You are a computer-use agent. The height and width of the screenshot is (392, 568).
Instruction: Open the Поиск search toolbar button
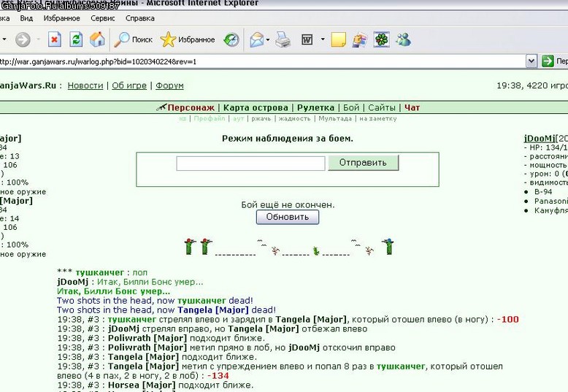pos(133,39)
